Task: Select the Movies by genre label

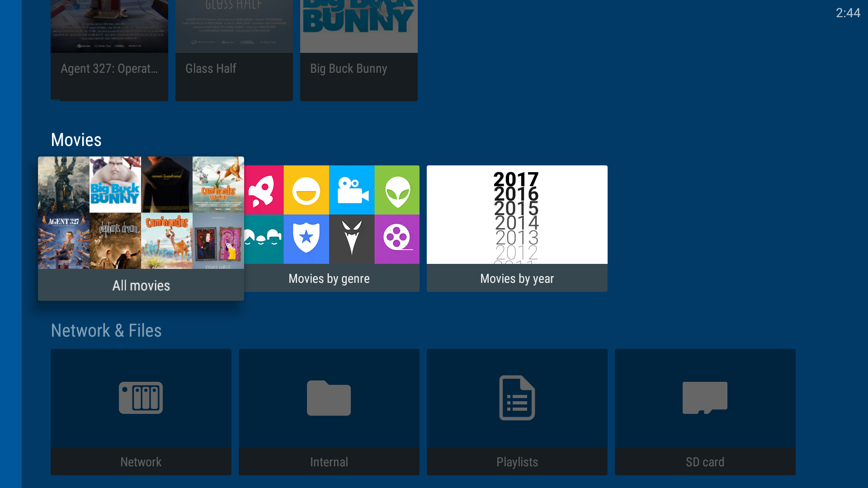Action: (x=329, y=278)
